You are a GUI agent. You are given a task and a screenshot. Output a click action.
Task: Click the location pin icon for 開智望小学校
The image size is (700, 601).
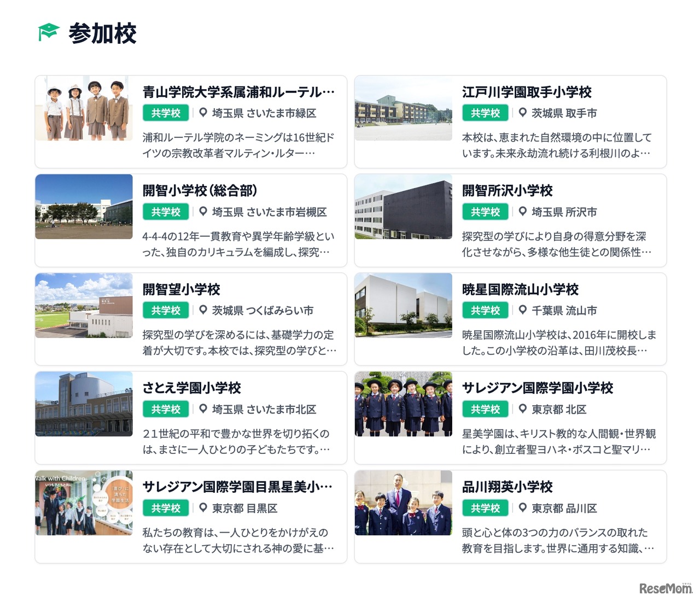click(202, 311)
